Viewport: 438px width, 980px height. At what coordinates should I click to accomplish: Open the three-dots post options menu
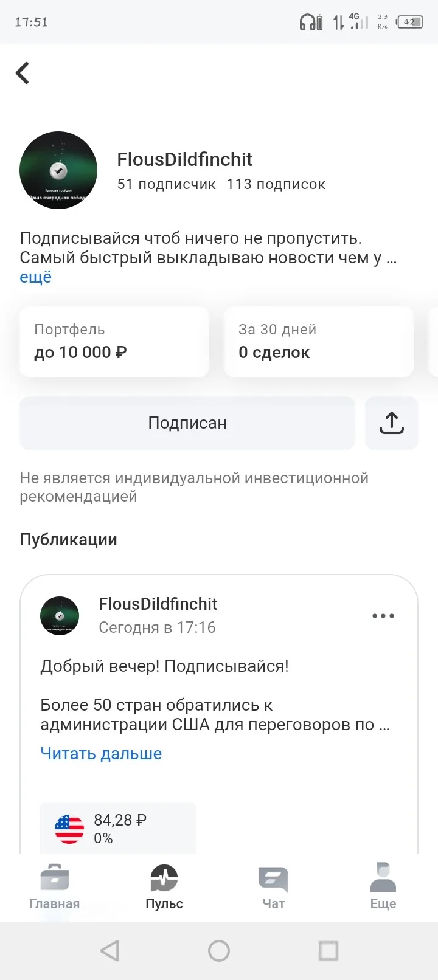[383, 616]
